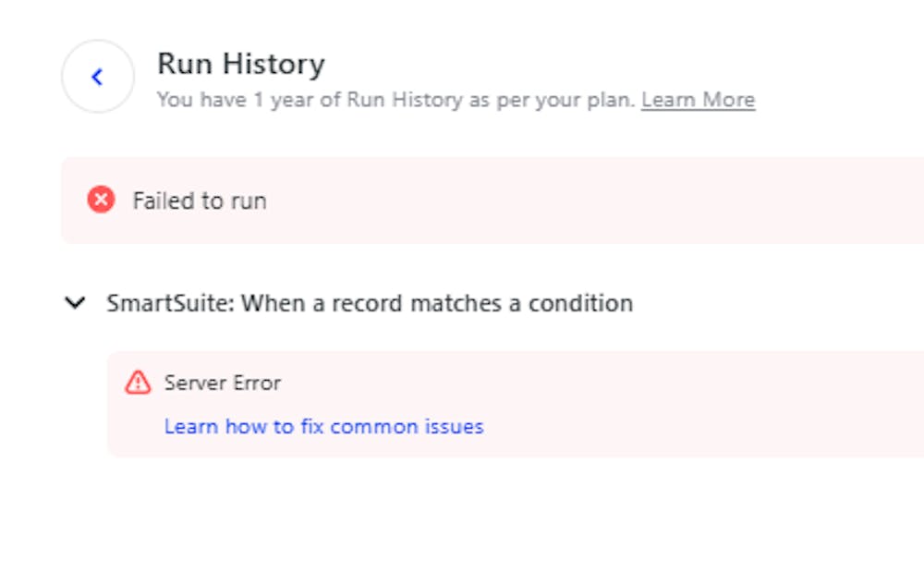
Task: Open Learn how to fix common issues
Action: coord(323,426)
